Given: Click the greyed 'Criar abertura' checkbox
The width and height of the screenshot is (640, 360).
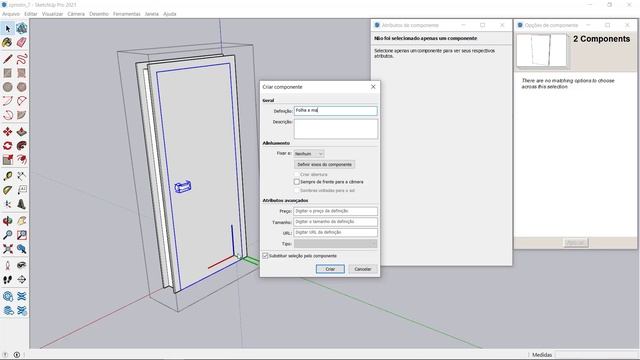Looking at the screenshot, I should point(297,174).
